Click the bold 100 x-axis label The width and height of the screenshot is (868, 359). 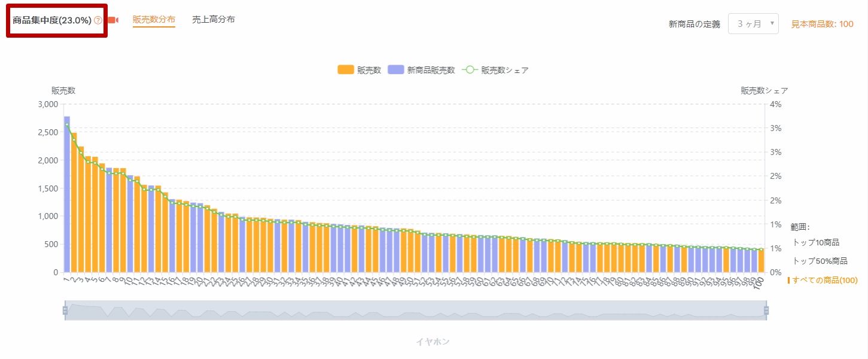click(759, 284)
